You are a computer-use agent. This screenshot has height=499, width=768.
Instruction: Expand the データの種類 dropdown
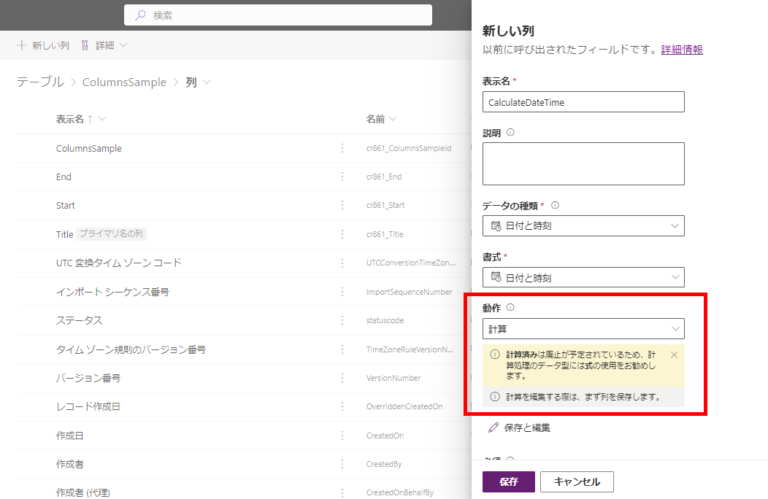pos(583,226)
